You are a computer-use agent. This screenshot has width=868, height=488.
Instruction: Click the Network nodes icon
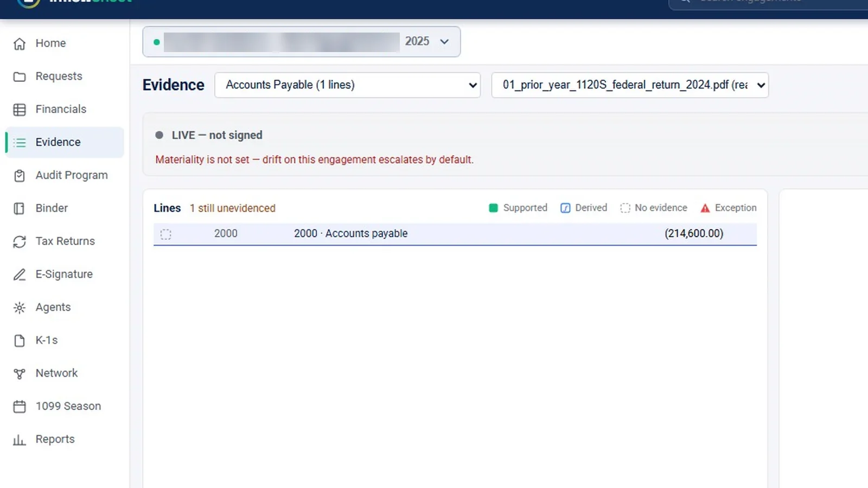(20, 374)
